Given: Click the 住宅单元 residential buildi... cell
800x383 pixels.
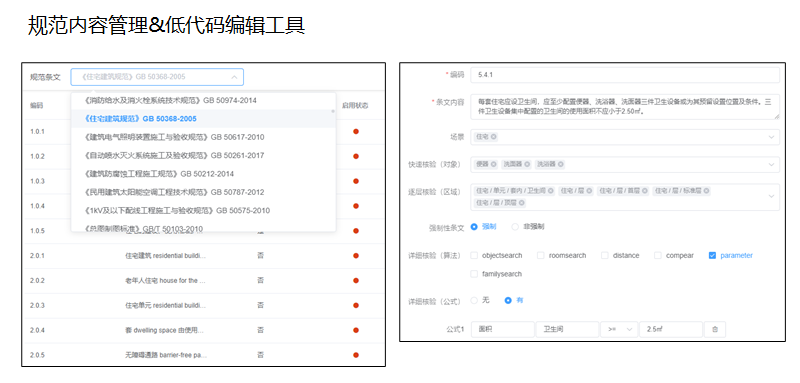Looking at the screenshot, I should pos(166,305).
